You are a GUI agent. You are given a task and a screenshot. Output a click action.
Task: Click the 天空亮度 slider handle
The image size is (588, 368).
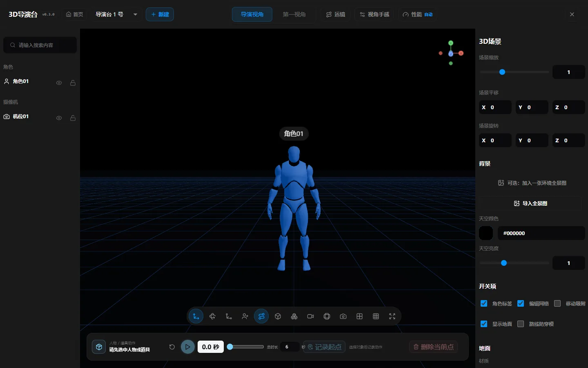tap(504, 263)
